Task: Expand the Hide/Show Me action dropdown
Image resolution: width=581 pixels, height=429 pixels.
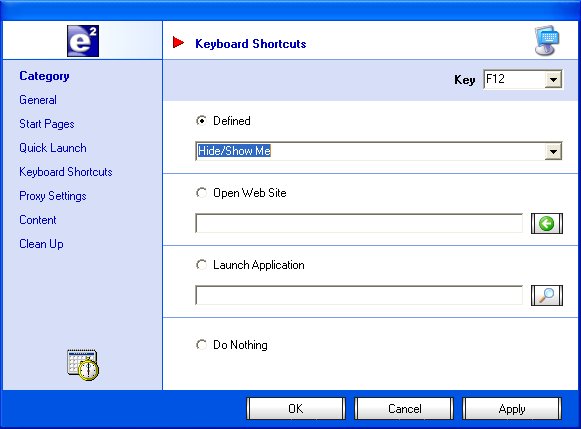Action: click(x=554, y=151)
